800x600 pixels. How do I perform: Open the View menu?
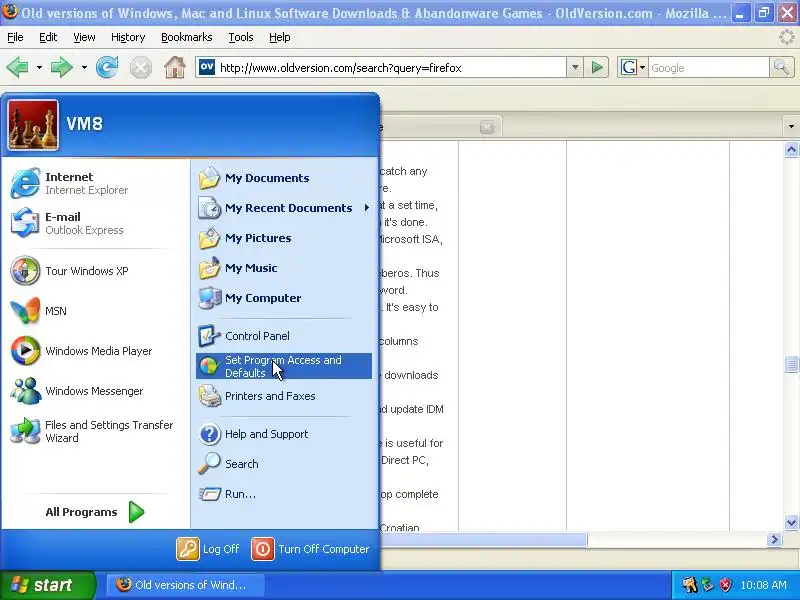[x=84, y=37]
